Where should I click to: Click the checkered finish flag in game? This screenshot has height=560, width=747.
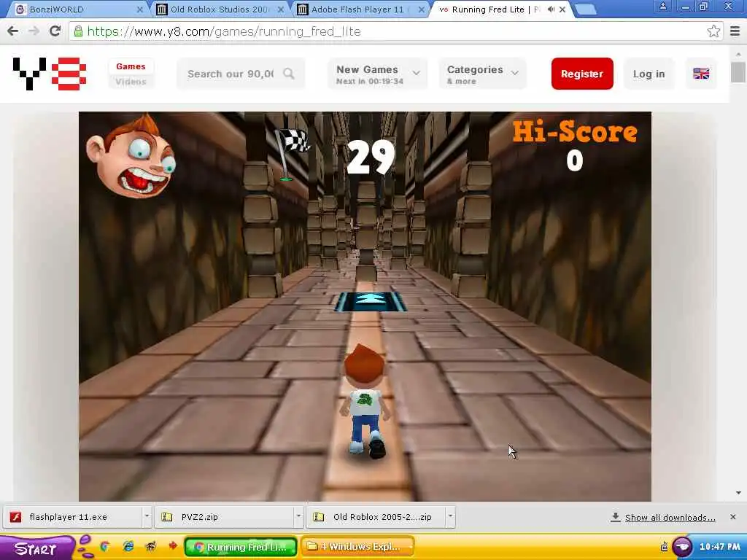(292, 153)
